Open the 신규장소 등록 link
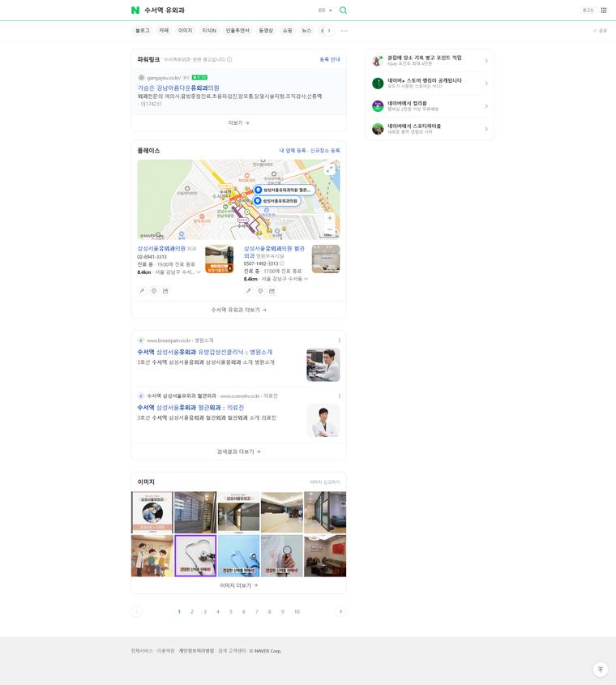This screenshot has width=616, height=685. pyautogui.click(x=325, y=150)
